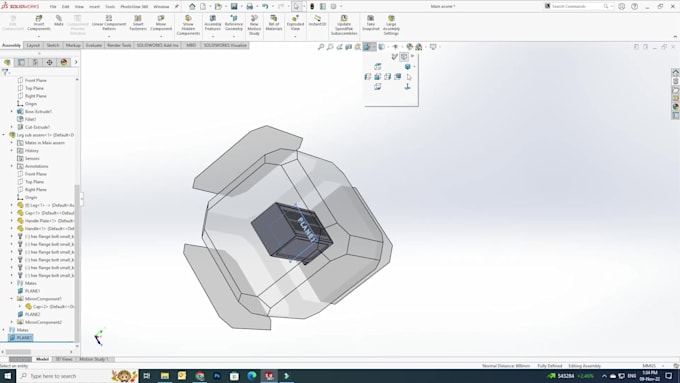This screenshot has width=680, height=383.
Task: Create an Exploded View
Action: click(x=295, y=23)
